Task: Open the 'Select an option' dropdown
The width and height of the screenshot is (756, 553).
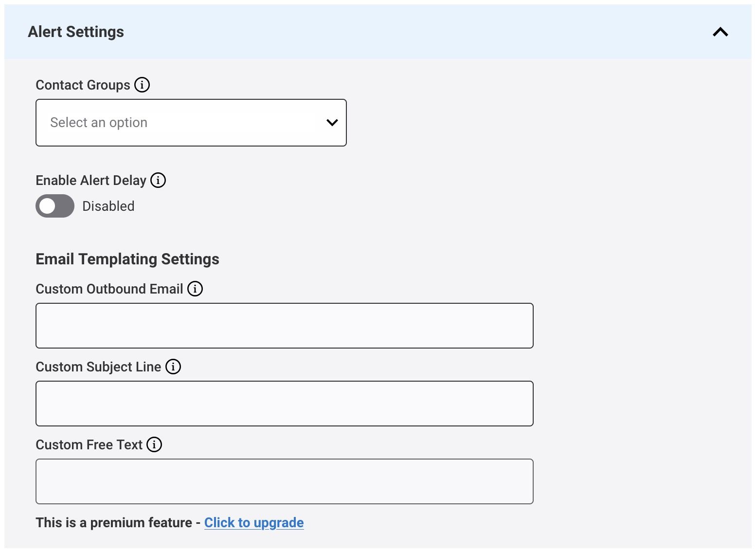Action: pos(191,123)
